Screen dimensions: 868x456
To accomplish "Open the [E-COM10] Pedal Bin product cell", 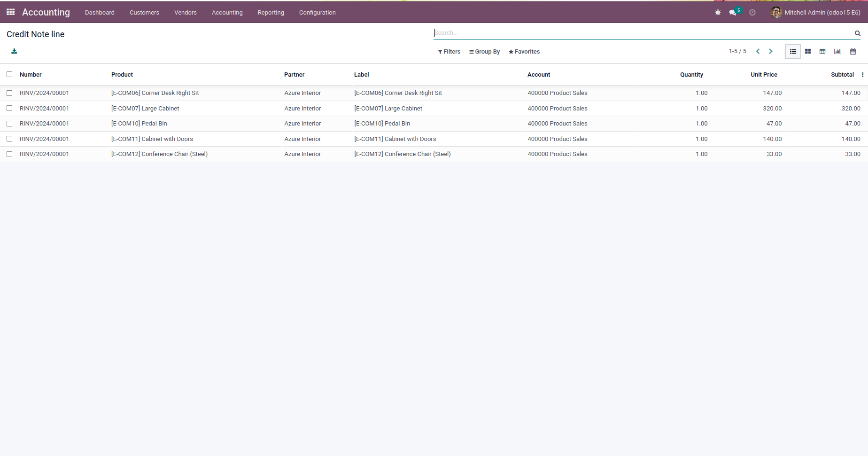I will click(139, 124).
